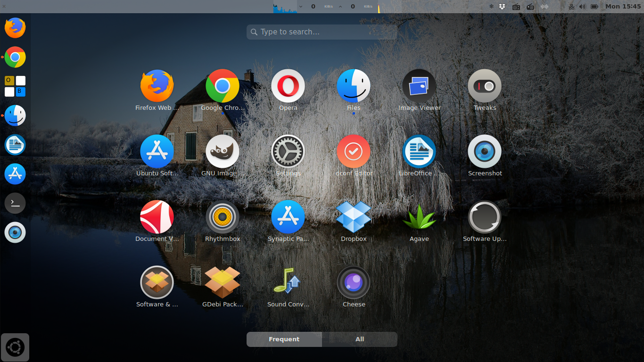This screenshot has height=362, width=644.
Task: Launch Firefox Web Browser from the app grid
Action: 157,90
